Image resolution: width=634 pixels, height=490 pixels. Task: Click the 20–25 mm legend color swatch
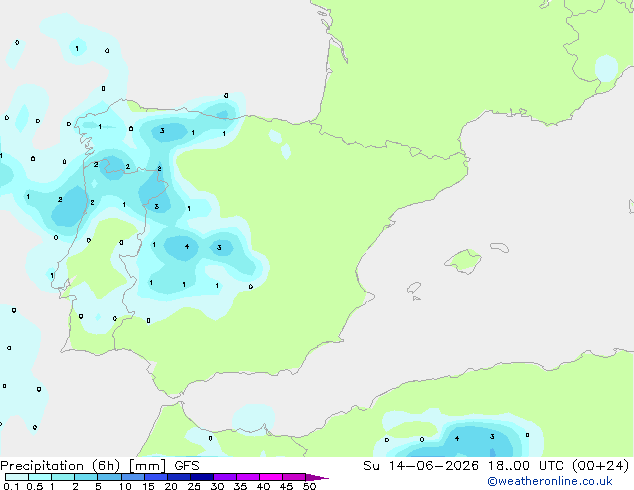tap(178, 477)
